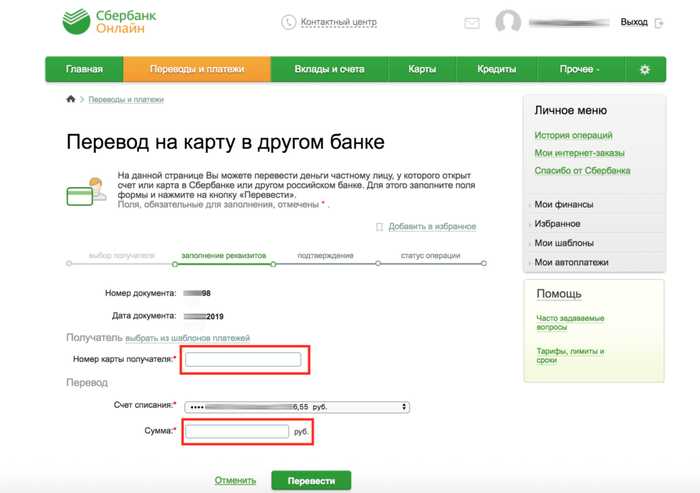Click the Дата документа value ending 2019
The width and height of the screenshot is (700, 493).
coord(204,316)
